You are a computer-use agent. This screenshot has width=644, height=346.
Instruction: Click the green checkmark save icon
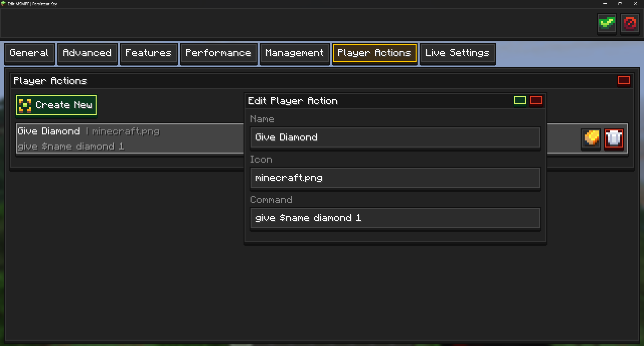606,23
